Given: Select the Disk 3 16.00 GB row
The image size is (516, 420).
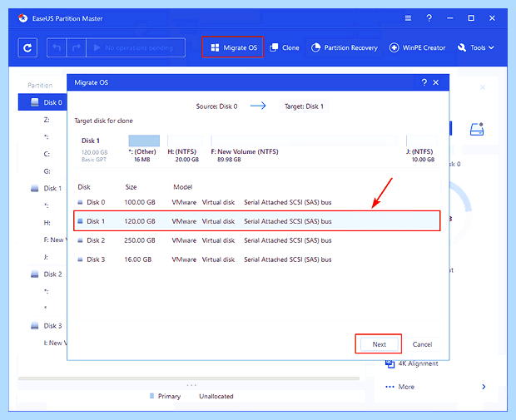Looking at the screenshot, I should tap(257, 259).
